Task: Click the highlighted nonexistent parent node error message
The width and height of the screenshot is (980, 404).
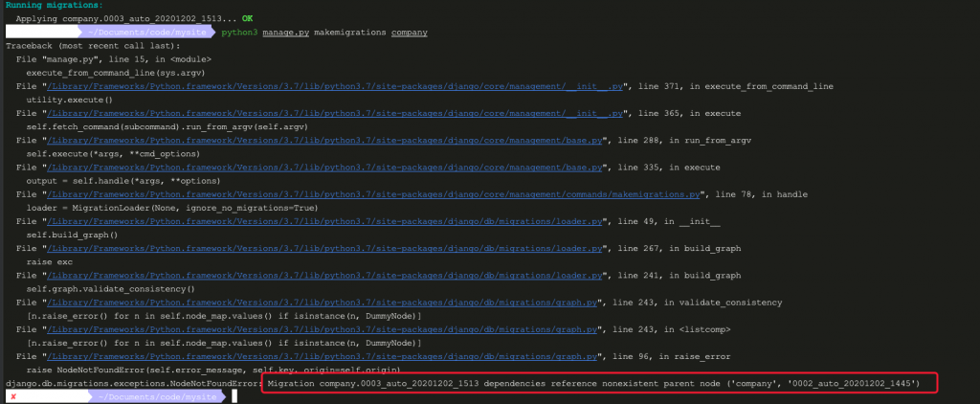Action: [x=593, y=384]
